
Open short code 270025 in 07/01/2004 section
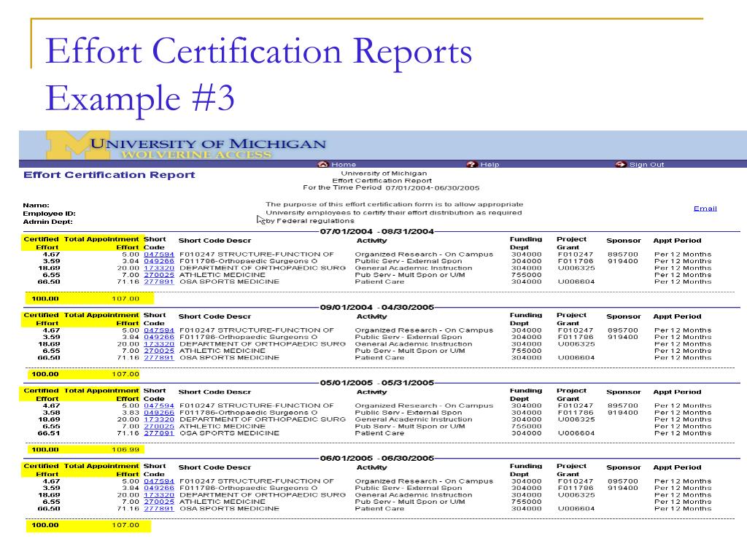pyautogui.click(x=159, y=275)
